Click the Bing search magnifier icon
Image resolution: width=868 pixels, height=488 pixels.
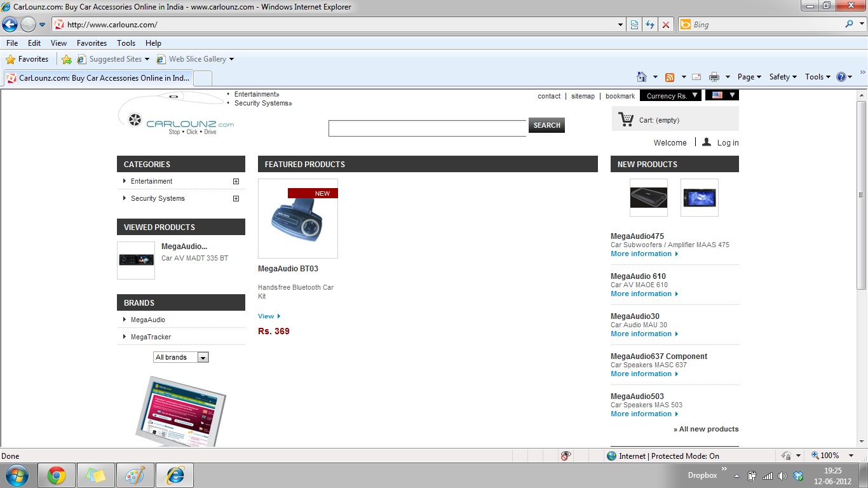tap(850, 24)
